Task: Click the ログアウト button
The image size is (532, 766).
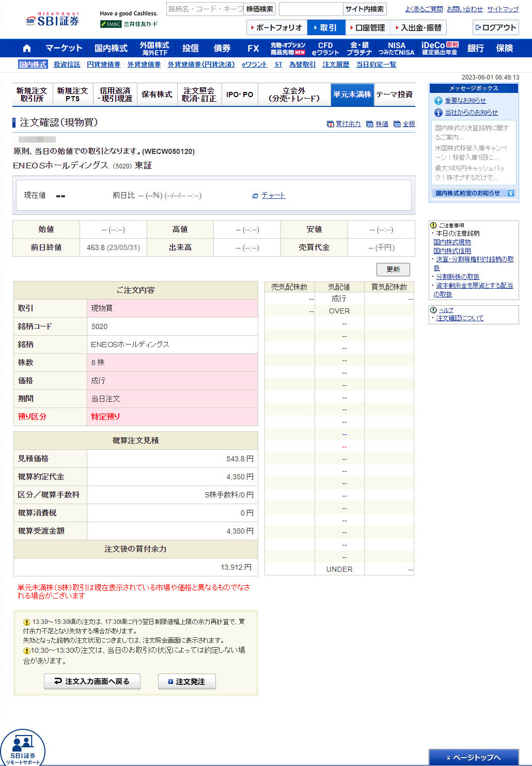Action: tap(495, 28)
